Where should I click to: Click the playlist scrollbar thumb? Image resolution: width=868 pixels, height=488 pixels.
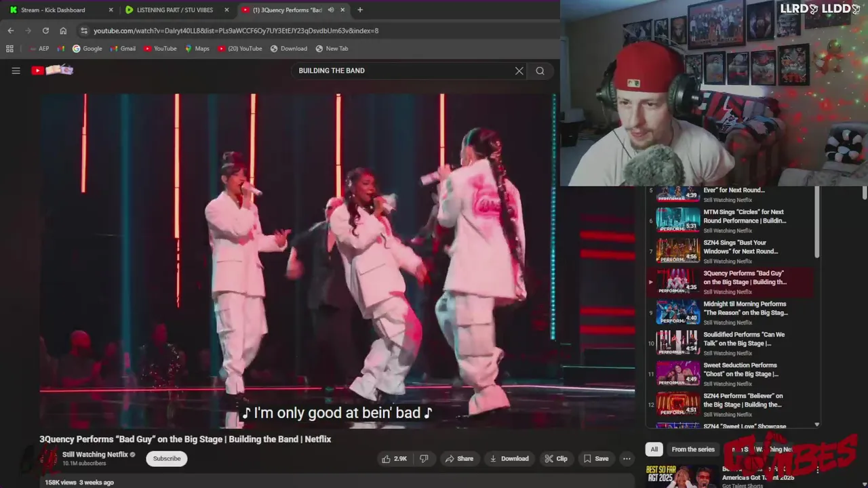point(816,222)
